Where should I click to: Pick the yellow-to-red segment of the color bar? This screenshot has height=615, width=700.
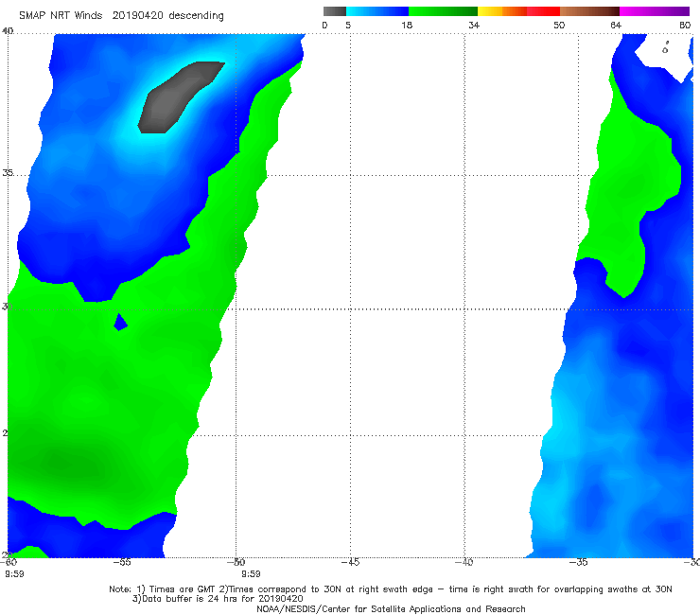pyautogui.click(x=518, y=11)
